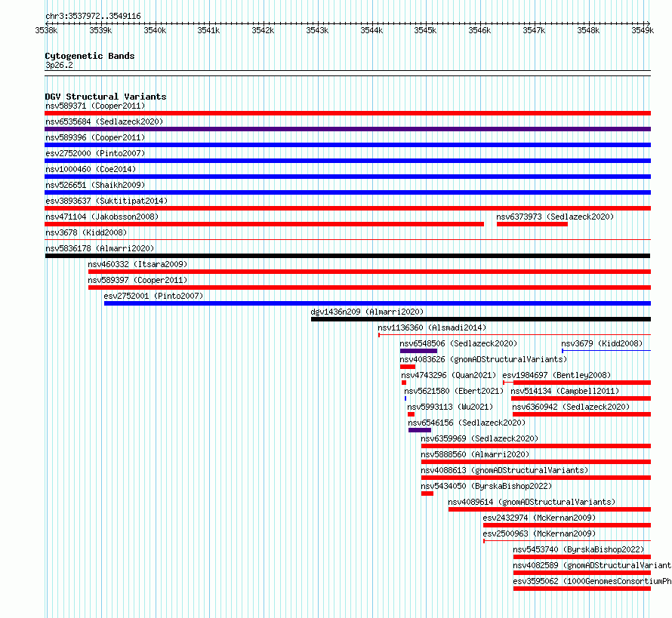Click the chr3:3537972..3549116 region label
The image size is (672, 618).
(93, 16)
